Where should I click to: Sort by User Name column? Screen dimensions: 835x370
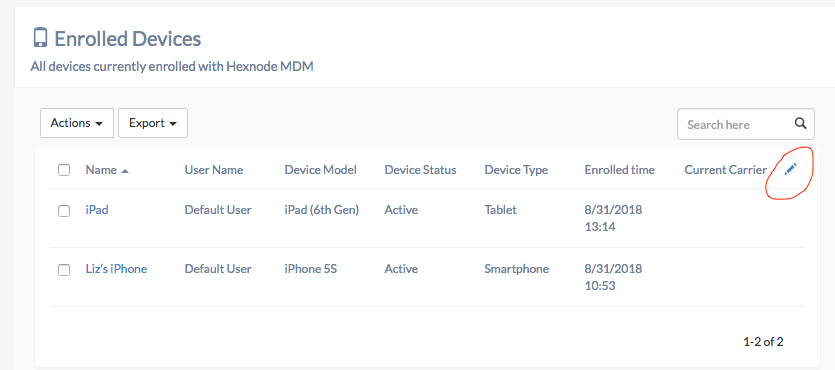pos(214,170)
